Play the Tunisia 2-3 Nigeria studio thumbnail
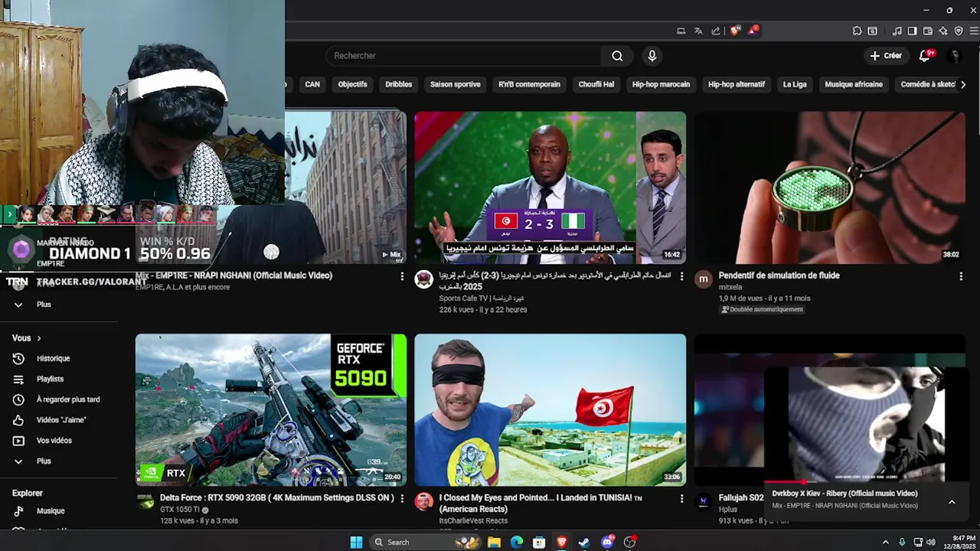Image resolution: width=980 pixels, height=551 pixels. (x=550, y=187)
